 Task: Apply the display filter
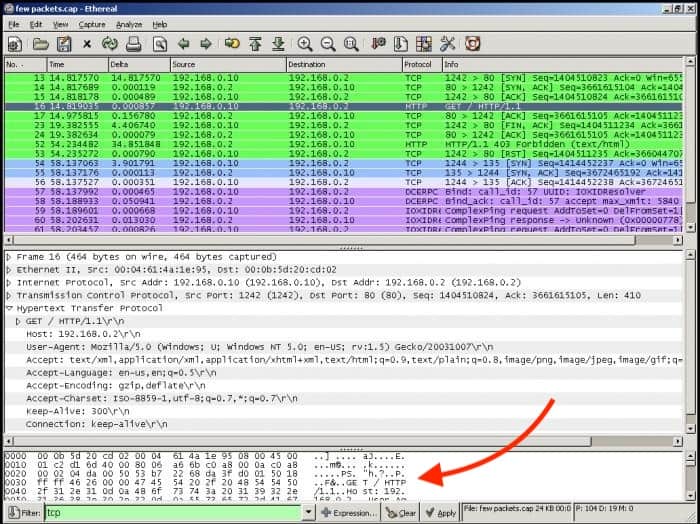pyautogui.click(x=439, y=513)
